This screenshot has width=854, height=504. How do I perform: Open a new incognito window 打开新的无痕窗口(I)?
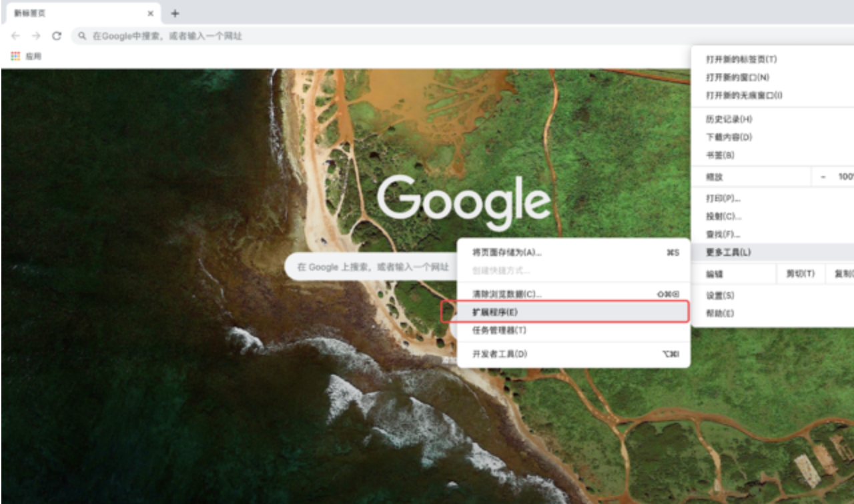[773, 95]
